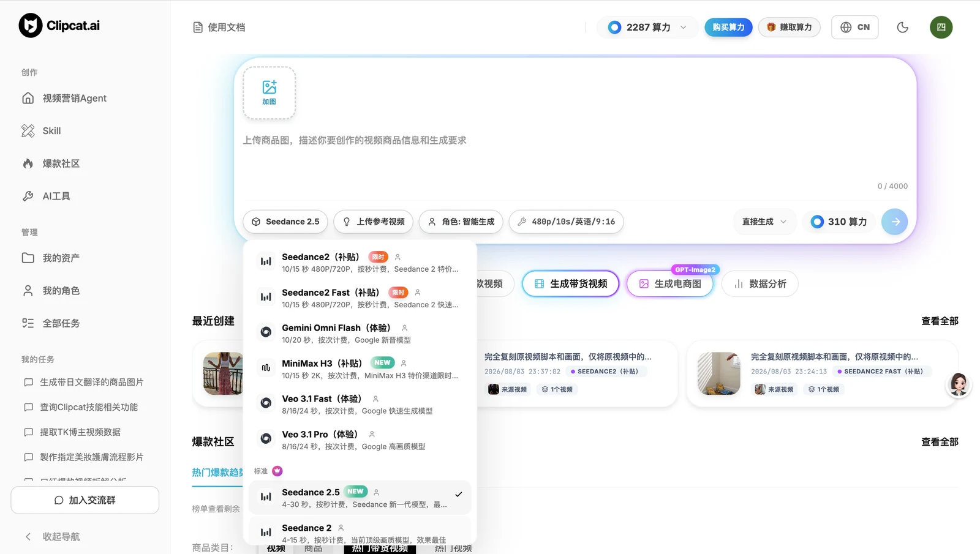Click the Clipcat.ai logo

coord(59,26)
